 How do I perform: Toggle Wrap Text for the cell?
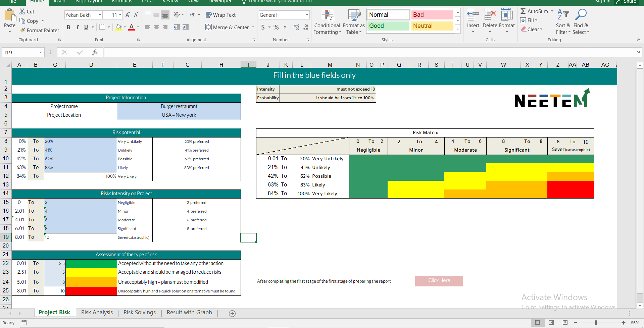221,15
